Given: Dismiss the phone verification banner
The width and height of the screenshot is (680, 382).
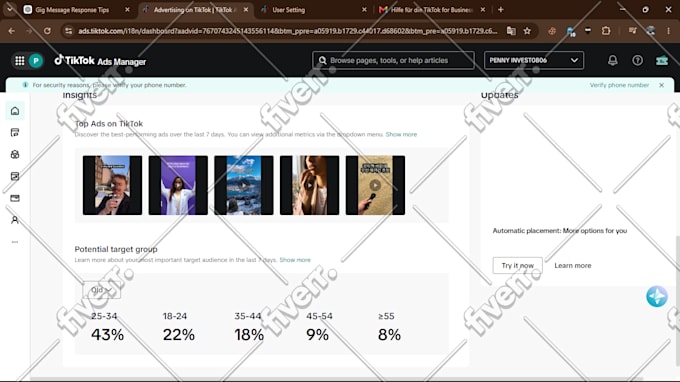Looking at the screenshot, I should coord(661,85).
